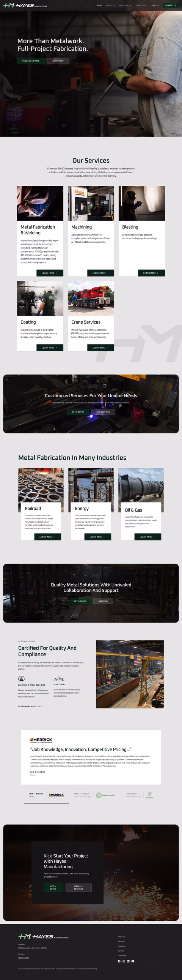Open the Instagram icon in the footer
182x980 pixels.
(x=124, y=961)
